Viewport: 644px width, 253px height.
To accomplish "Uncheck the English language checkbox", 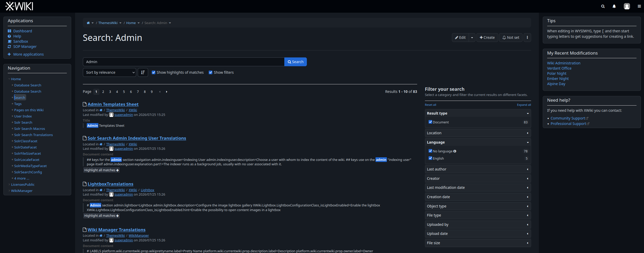I will [430, 158].
